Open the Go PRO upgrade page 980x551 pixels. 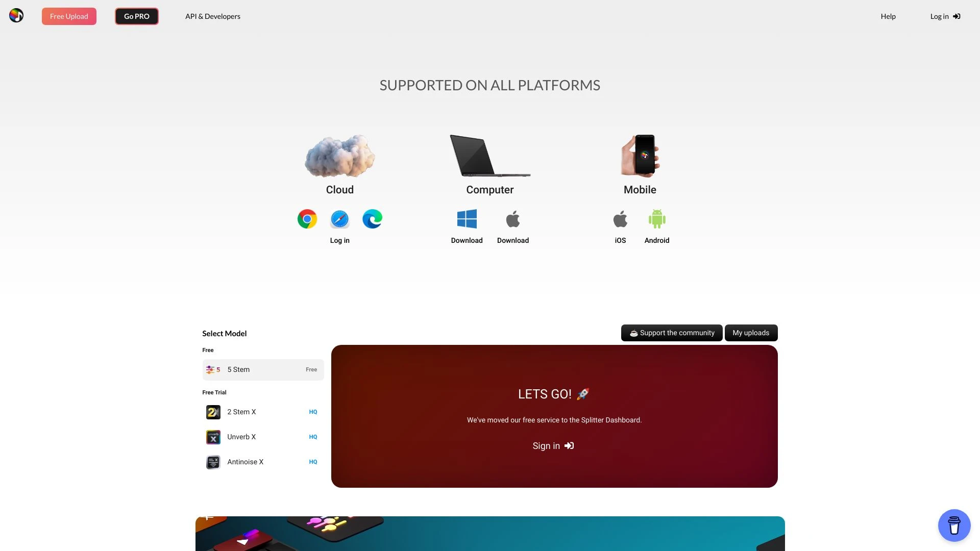coord(136,15)
